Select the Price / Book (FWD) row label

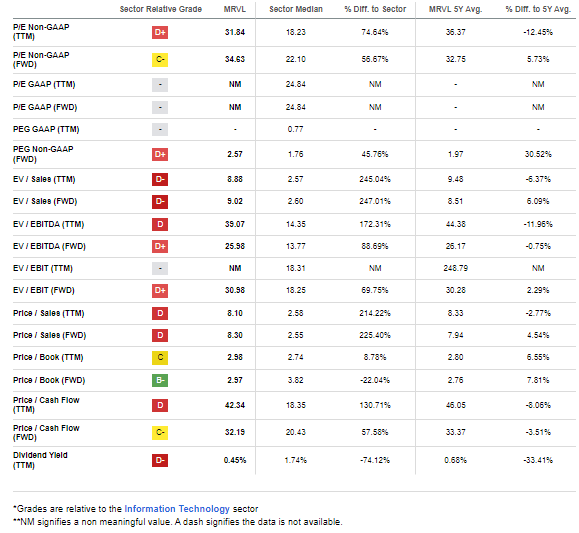point(49,380)
